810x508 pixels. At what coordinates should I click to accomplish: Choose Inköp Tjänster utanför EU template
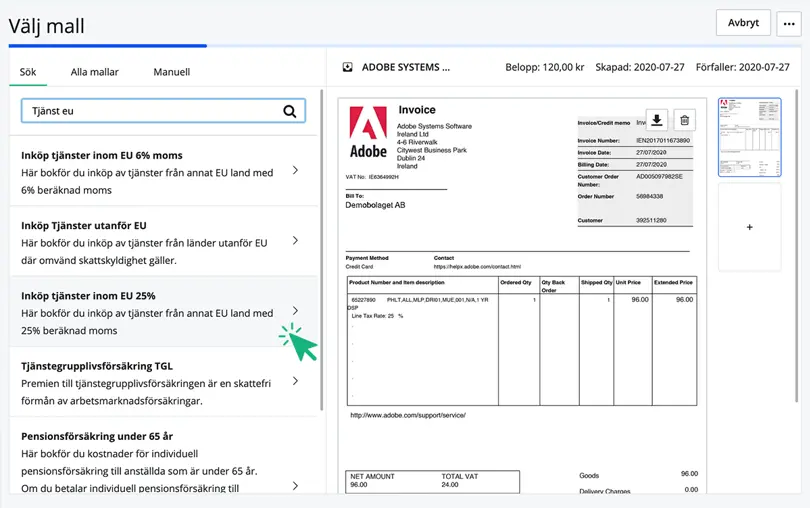pos(163,242)
